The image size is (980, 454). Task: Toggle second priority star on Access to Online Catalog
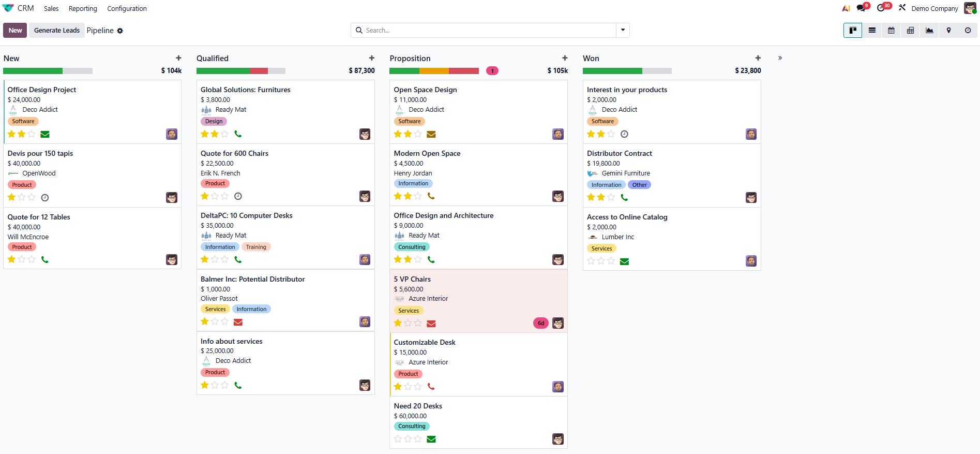coord(601,261)
